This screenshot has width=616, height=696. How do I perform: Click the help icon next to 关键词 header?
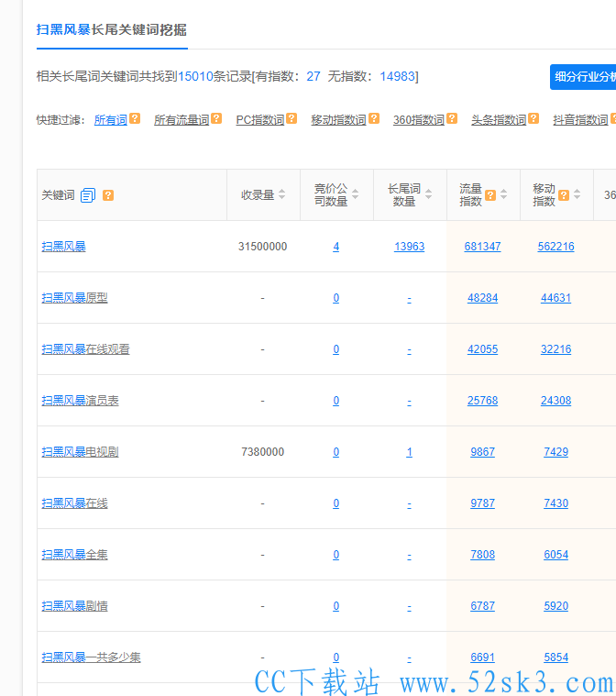108,195
